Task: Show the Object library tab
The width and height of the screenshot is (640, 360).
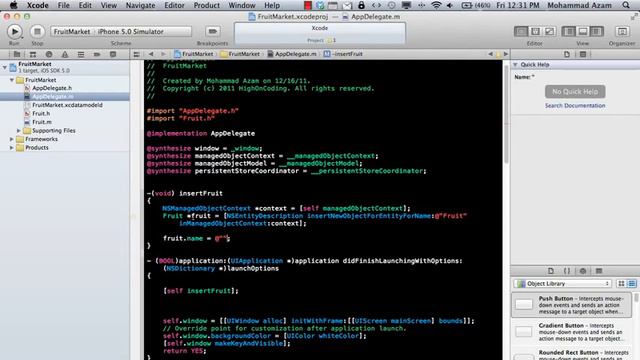Action: [x=583, y=271]
